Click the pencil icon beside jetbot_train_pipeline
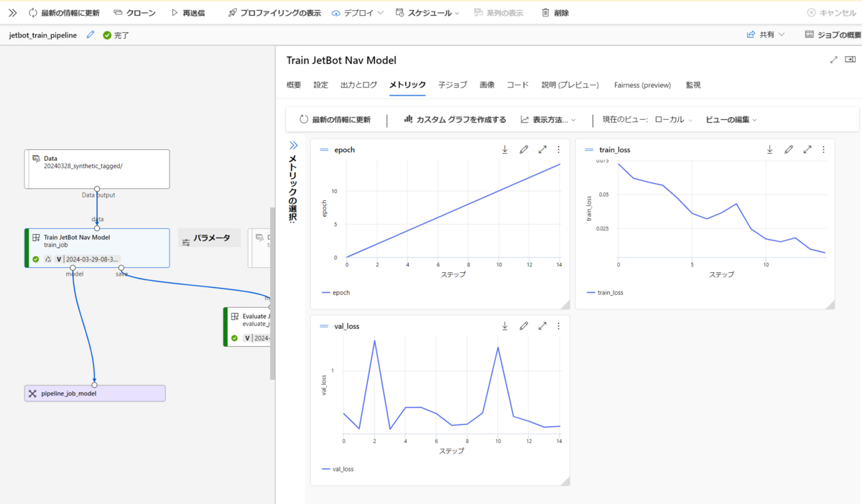862x504 pixels. [x=91, y=34]
